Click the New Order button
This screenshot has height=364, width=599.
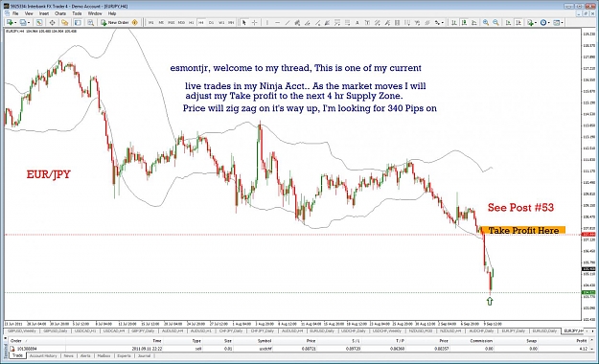115,23
